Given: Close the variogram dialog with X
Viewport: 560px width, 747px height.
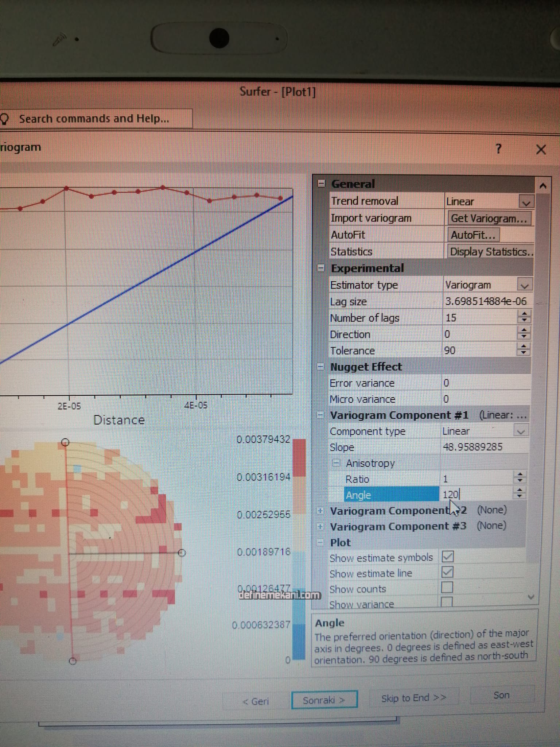Looking at the screenshot, I should point(541,150).
